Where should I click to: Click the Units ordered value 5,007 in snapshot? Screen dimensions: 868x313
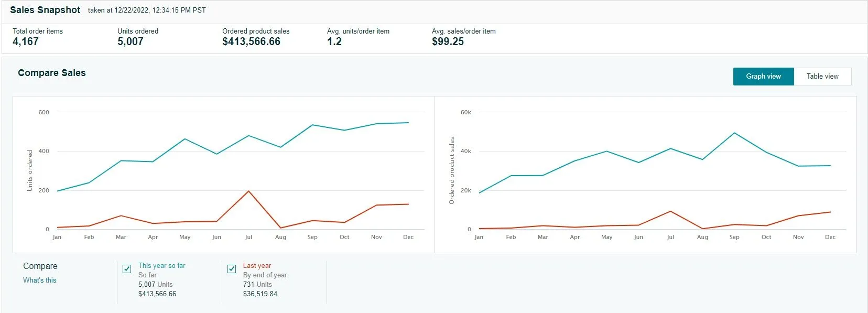pos(131,42)
